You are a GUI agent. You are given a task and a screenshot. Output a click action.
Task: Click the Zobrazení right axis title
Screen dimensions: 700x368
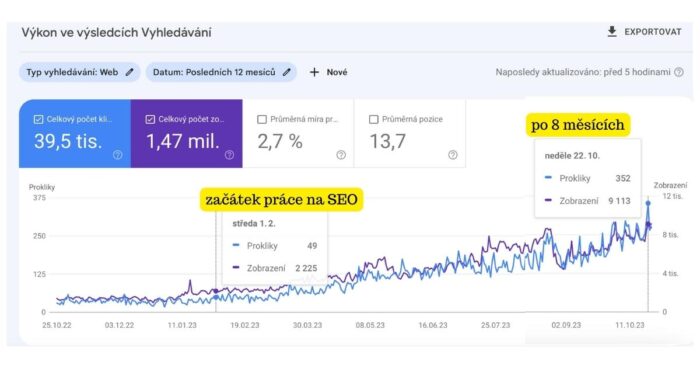tap(671, 185)
